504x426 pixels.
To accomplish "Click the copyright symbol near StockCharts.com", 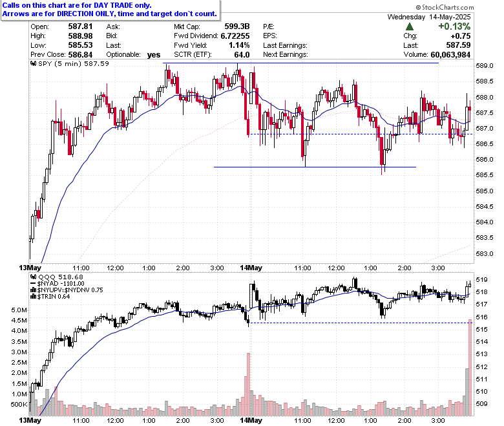I will [x=418, y=7].
